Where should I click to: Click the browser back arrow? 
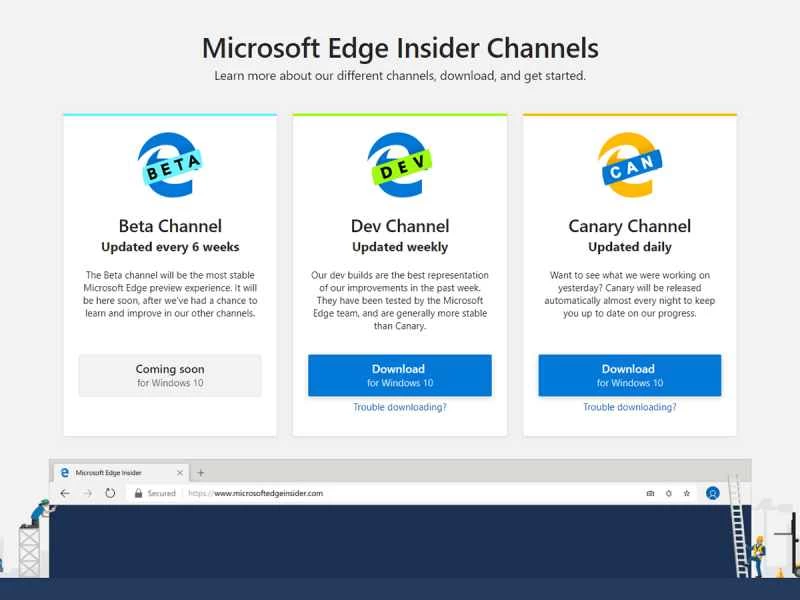pos(64,493)
